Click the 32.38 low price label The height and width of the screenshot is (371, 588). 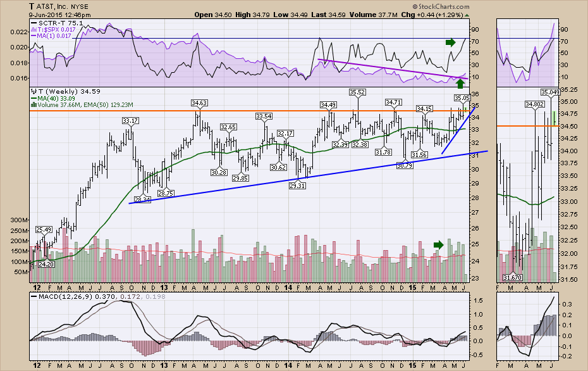point(360,144)
